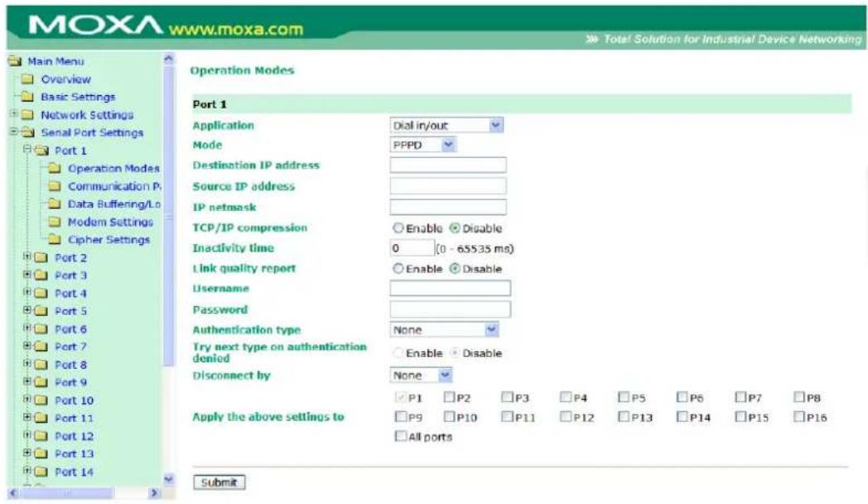Click the Destination IP address field
The image size is (868, 504).
click(448, 165)
